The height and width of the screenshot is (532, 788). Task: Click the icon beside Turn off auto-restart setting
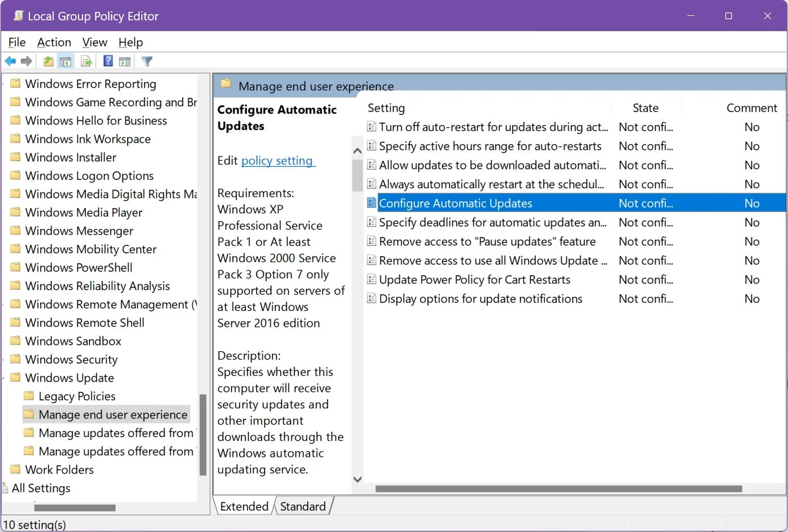pyautogui.click(x=371, y=127)
